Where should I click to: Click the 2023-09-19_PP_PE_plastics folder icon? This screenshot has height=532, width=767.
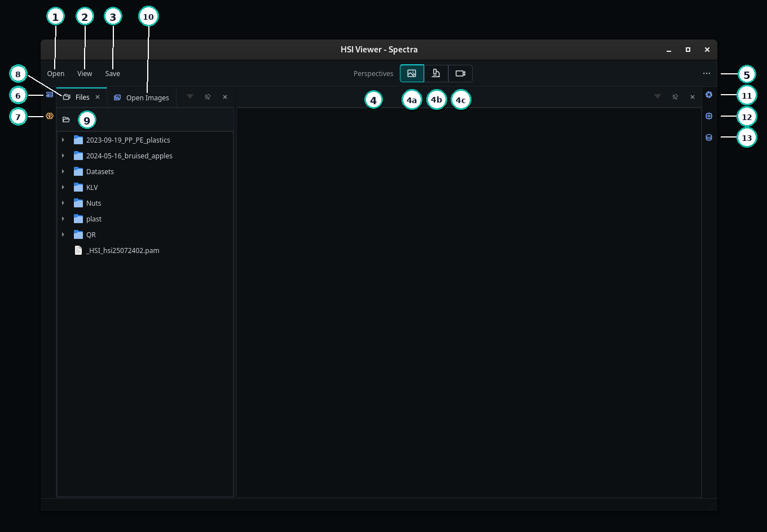[78, 140]
